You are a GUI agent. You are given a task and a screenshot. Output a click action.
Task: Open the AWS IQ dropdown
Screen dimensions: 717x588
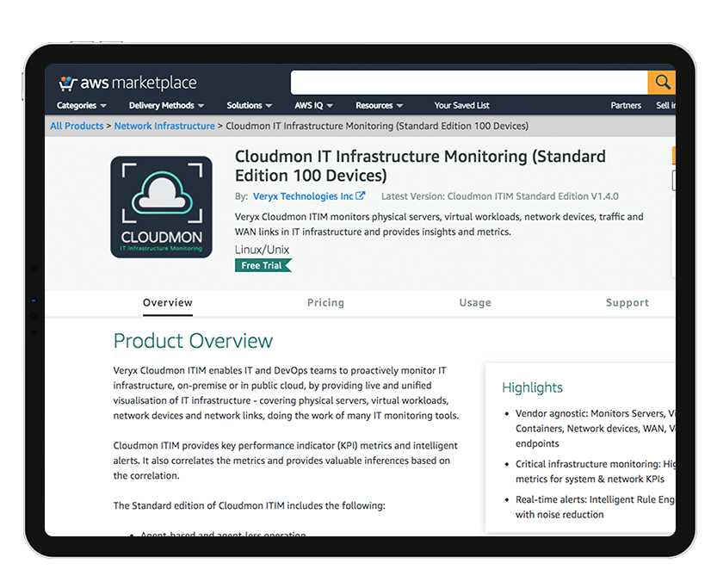pos(313,106)
